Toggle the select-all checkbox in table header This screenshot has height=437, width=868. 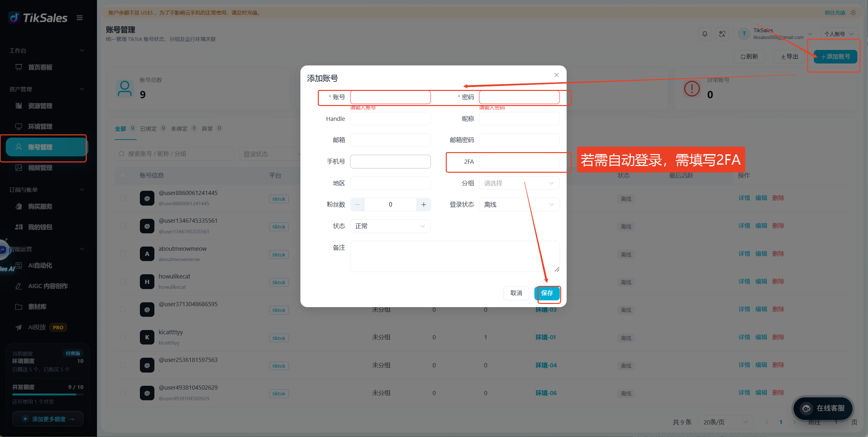point(123,175)
